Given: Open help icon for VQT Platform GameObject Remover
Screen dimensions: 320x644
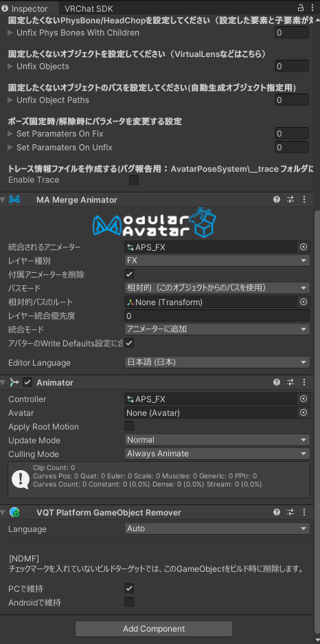Looking at the screenshot, I should pos(277,512).
